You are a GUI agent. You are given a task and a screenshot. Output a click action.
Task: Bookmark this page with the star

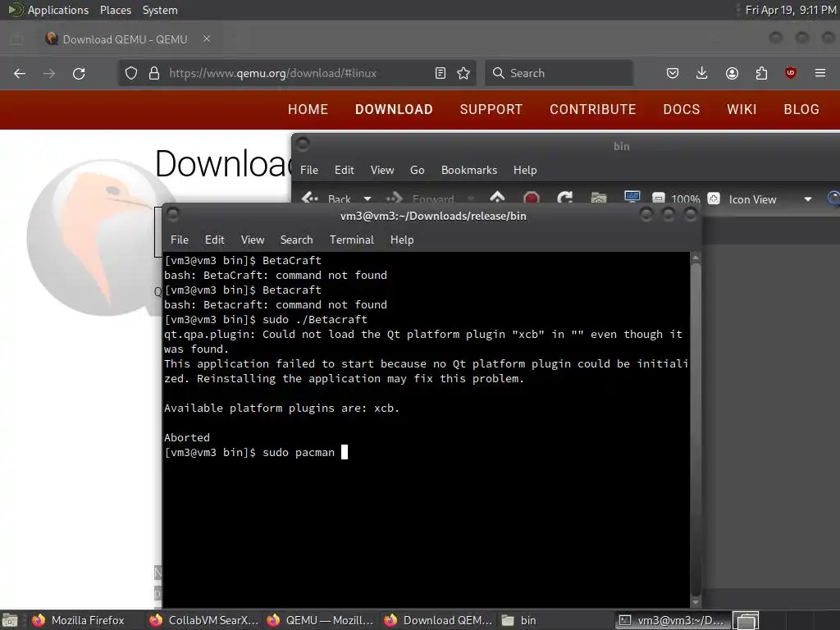pyautogui.click(x=463, y=73)
